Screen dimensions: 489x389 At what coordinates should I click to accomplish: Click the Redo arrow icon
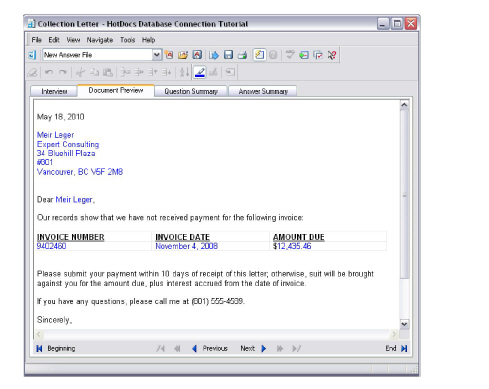(x=63, y=72)
